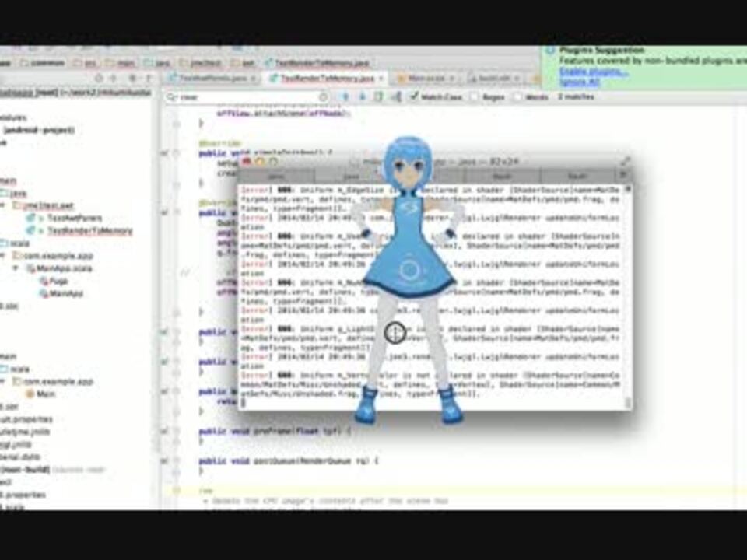Enable the Words checkbox
747x560 pixels.
pos(518,96)
